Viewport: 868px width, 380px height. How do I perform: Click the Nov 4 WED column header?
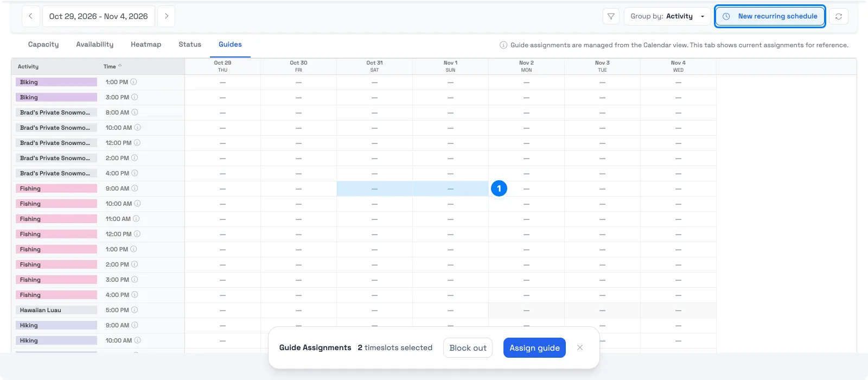[x=678, y=66]
